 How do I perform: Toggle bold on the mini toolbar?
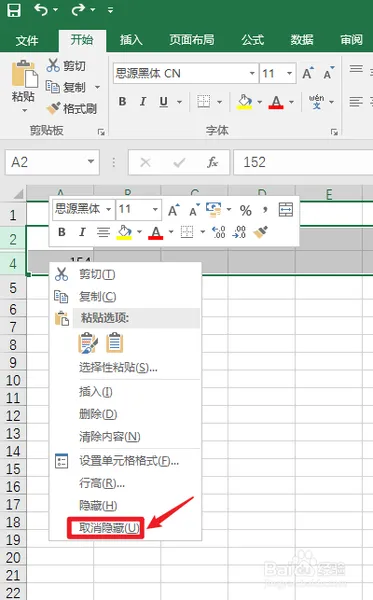click(62, 232)
